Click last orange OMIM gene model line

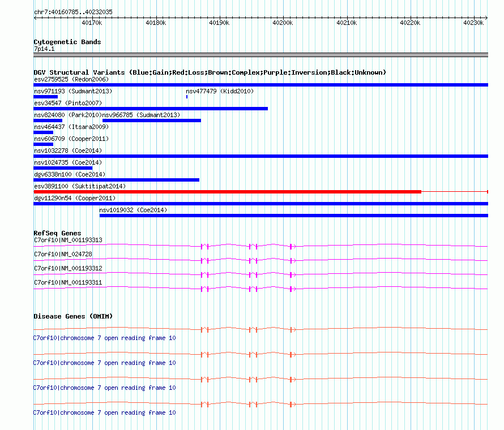tap(260, 405)
